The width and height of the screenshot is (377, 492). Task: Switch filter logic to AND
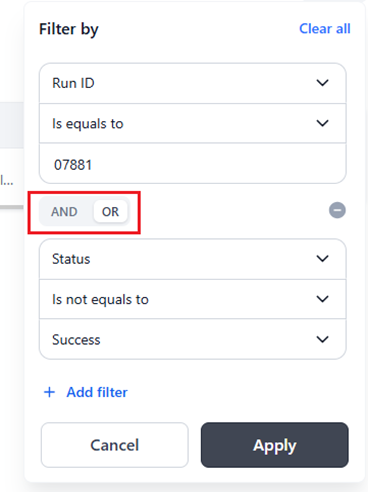64,212
